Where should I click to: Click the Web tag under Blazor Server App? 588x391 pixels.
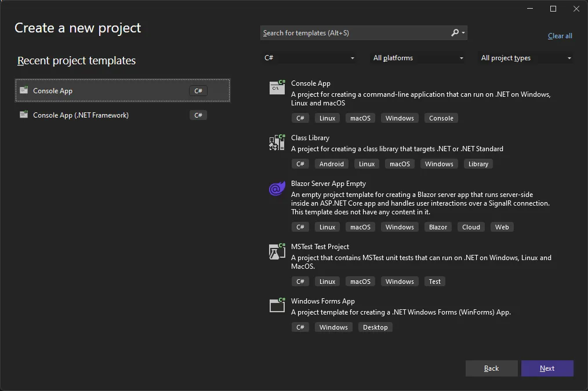502,226
